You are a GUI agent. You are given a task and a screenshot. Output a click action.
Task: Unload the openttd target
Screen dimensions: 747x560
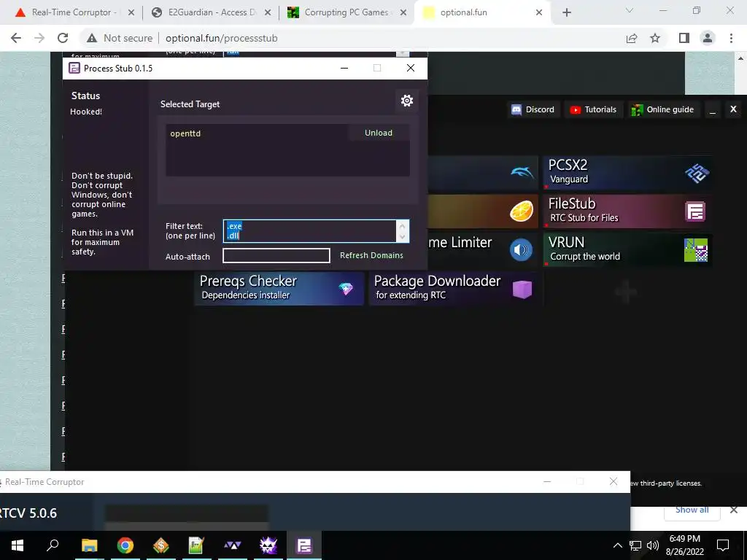[379, 133]
